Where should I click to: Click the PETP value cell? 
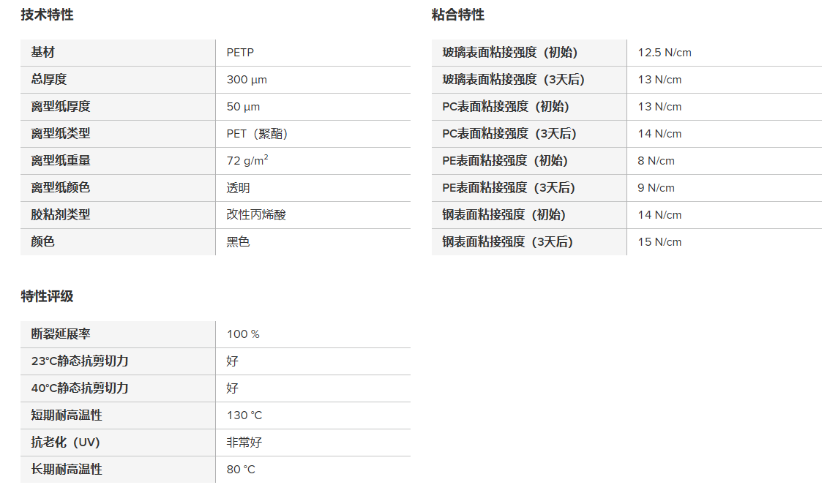click(240, 53)
